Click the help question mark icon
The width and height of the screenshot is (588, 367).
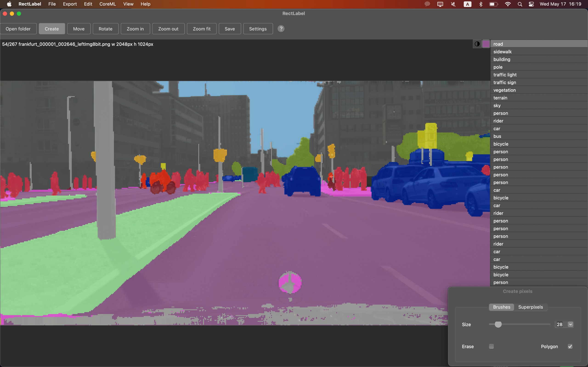point(281,29)
